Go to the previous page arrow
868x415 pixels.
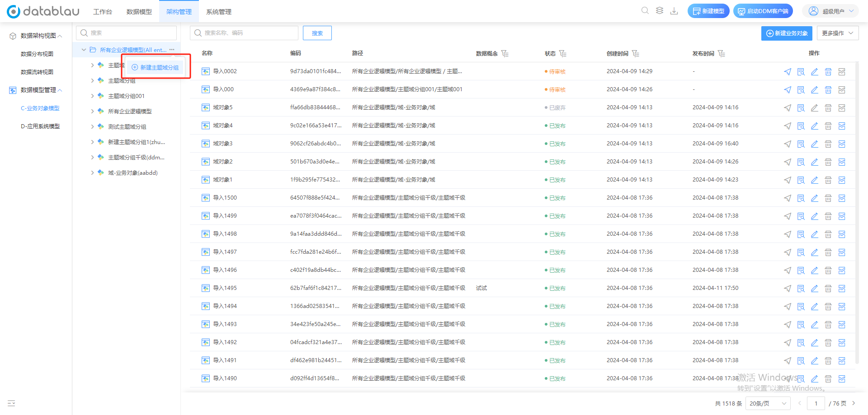coord(799,403)
